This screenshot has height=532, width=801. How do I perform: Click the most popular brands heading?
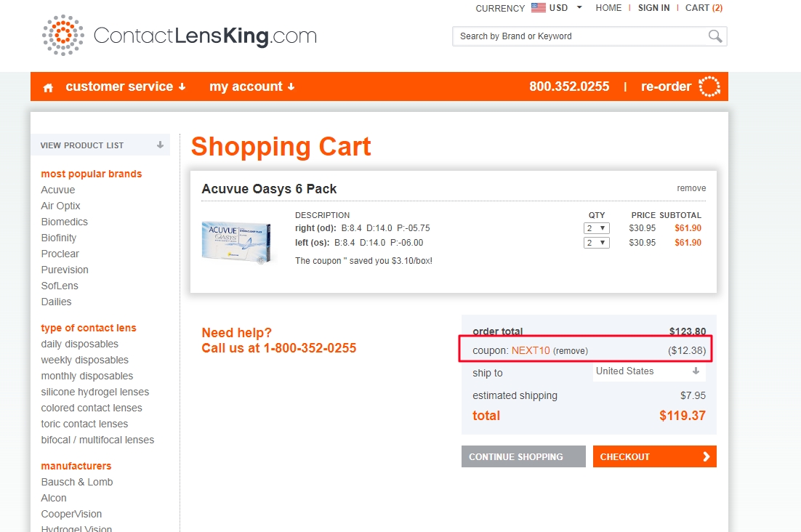click(x=92, y=174)
